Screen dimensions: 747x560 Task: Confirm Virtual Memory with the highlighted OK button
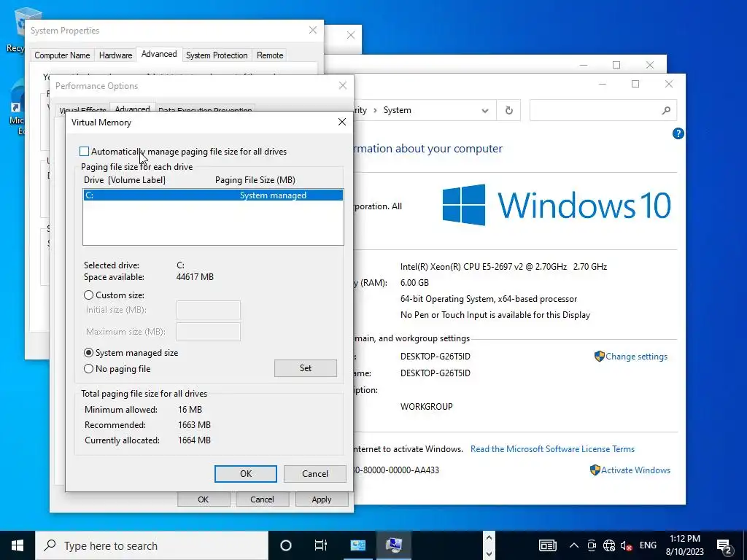(245, 474)
